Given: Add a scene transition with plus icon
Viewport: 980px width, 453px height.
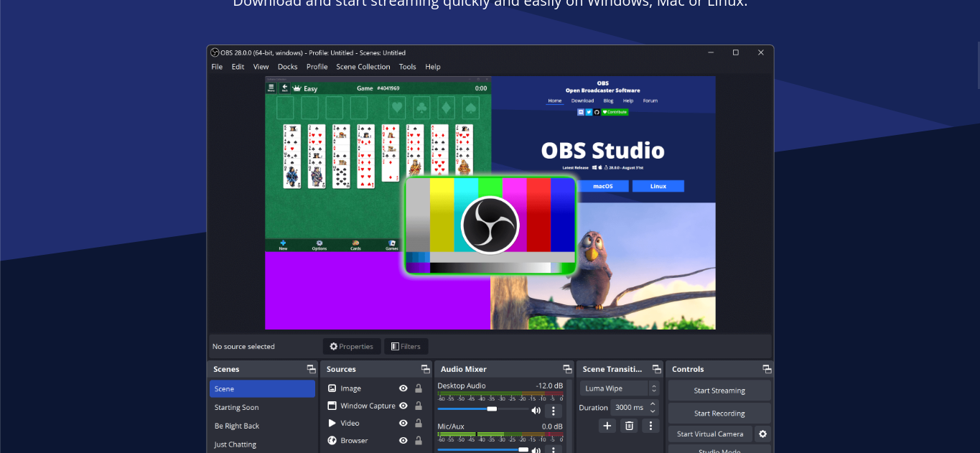Looking at the screenshot, I should [607, 426].
